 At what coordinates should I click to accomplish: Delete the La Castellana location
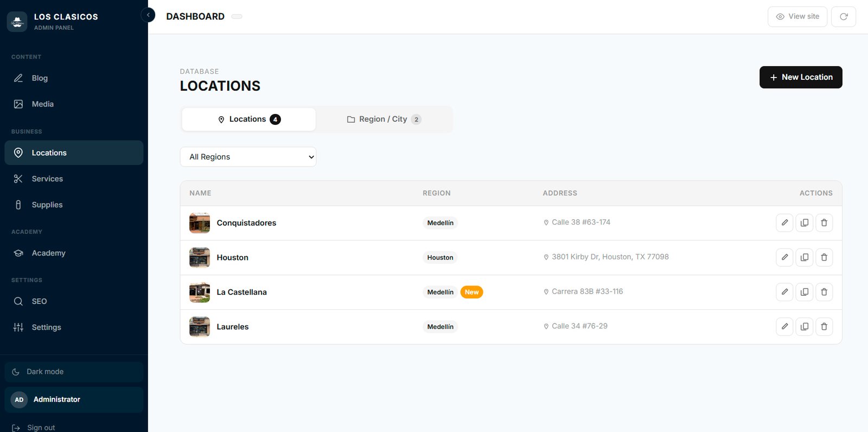(x=824, y=292)
